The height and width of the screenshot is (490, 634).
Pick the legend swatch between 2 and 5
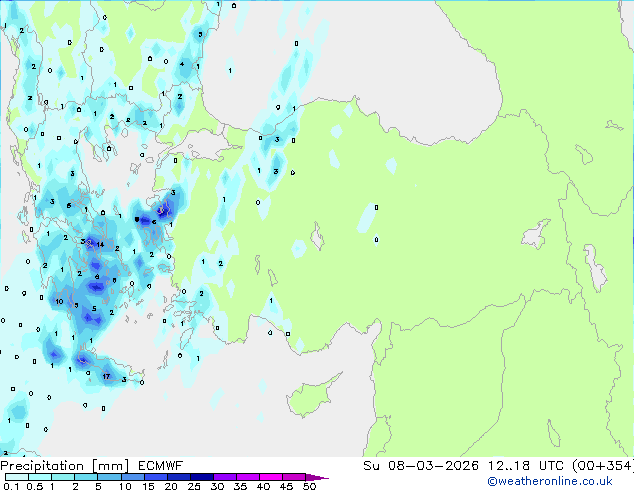point(86,477)
